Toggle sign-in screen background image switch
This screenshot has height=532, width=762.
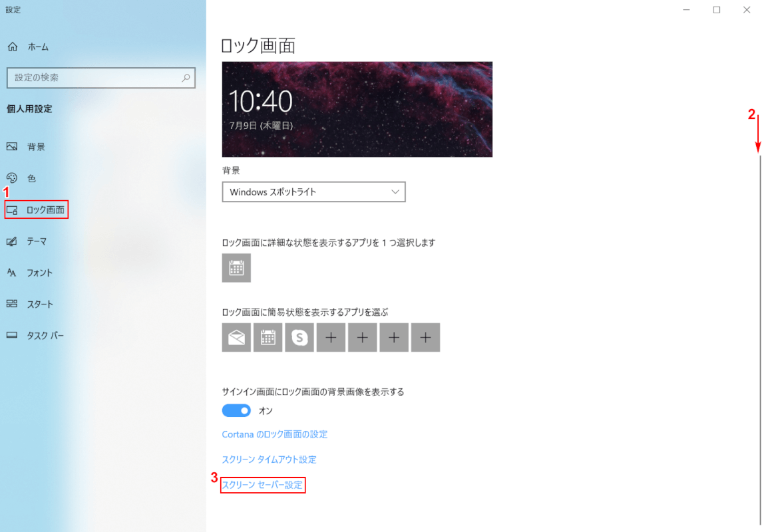236,411
